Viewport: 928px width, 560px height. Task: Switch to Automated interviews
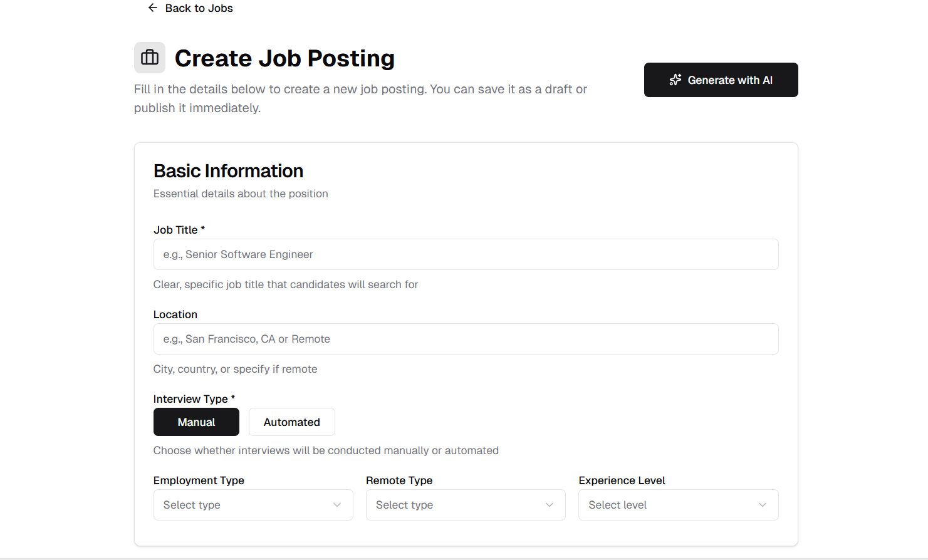click(291, 422)
